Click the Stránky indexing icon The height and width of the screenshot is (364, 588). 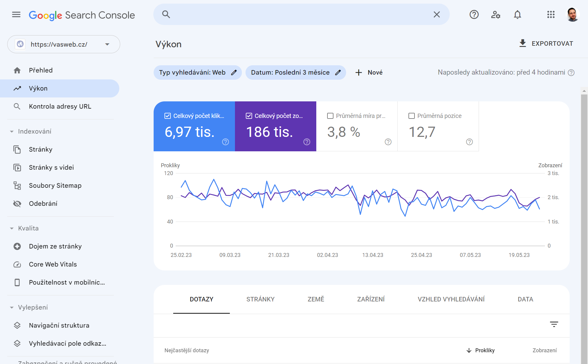[x=17, y=149]
